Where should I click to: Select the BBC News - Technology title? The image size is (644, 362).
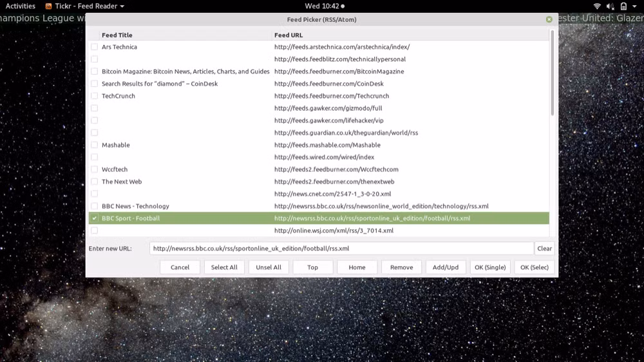pyautogui.click(x=135, y=206)
